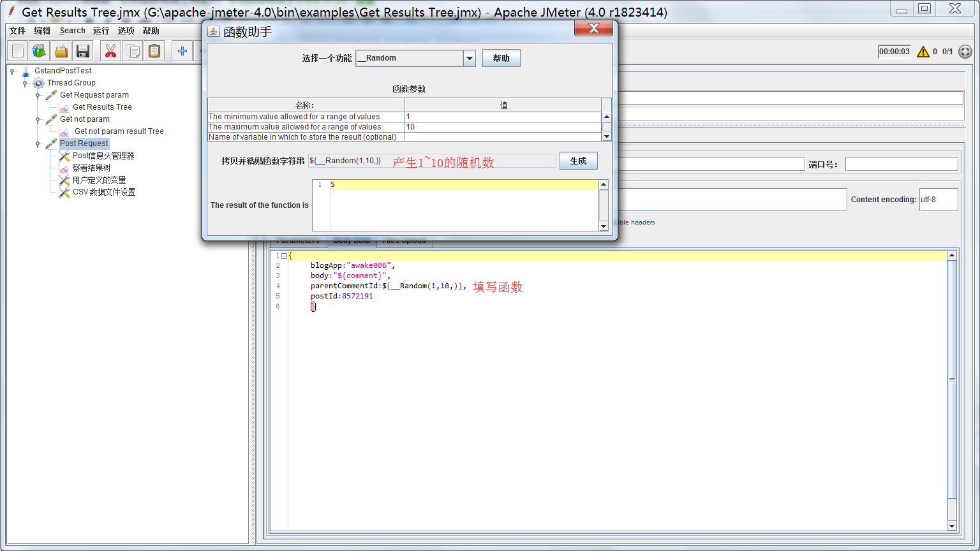This screenshot has width=980, height=551.
Task: Collapse the Get Request param node toggle
Action: (38, 95)
